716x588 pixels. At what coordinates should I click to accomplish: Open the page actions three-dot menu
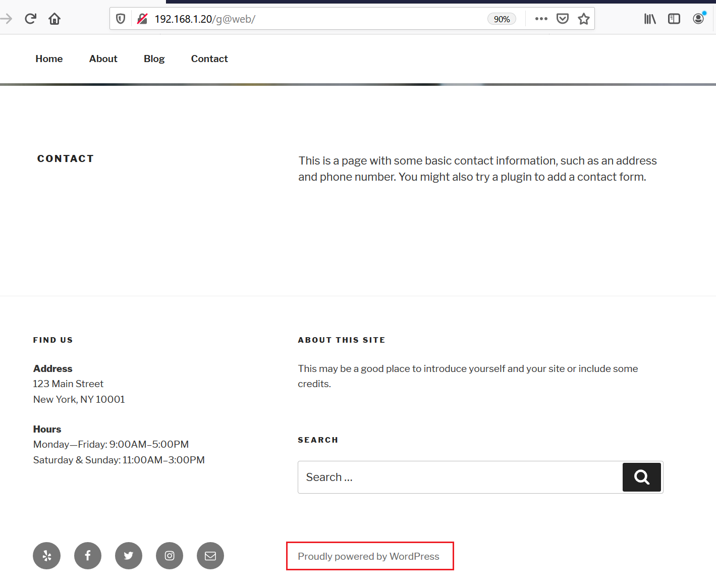point(541,19)
